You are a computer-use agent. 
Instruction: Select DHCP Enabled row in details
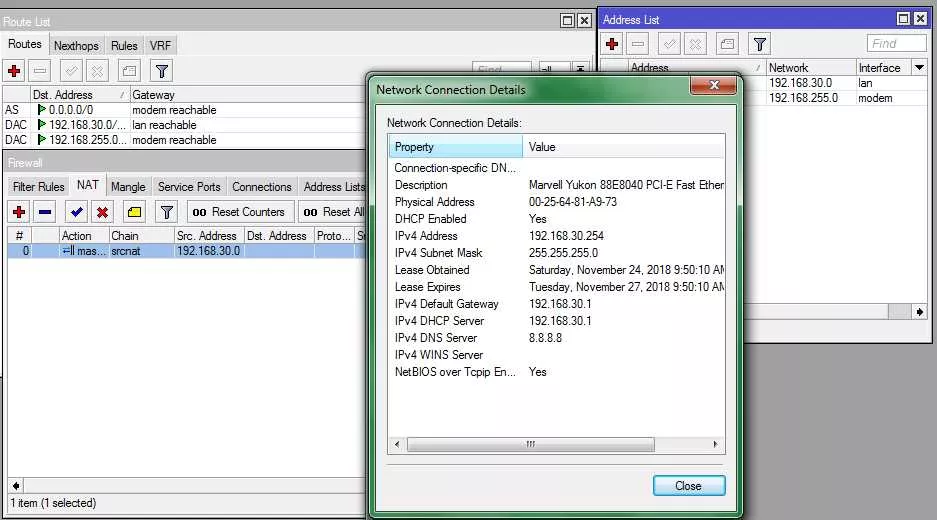click(x=556, y=219)
